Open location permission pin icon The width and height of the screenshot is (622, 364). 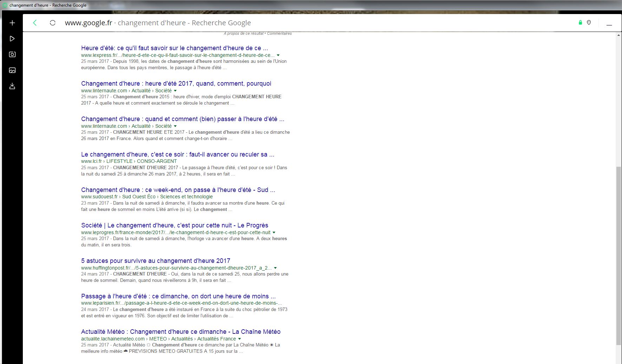click(589, 22)
